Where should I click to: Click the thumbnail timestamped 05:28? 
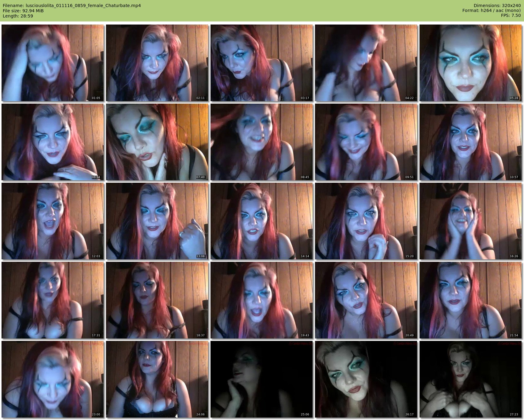point(471,63)
